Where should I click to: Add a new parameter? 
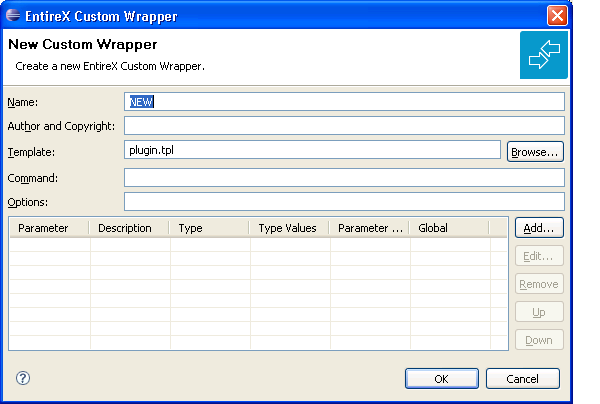539,228
